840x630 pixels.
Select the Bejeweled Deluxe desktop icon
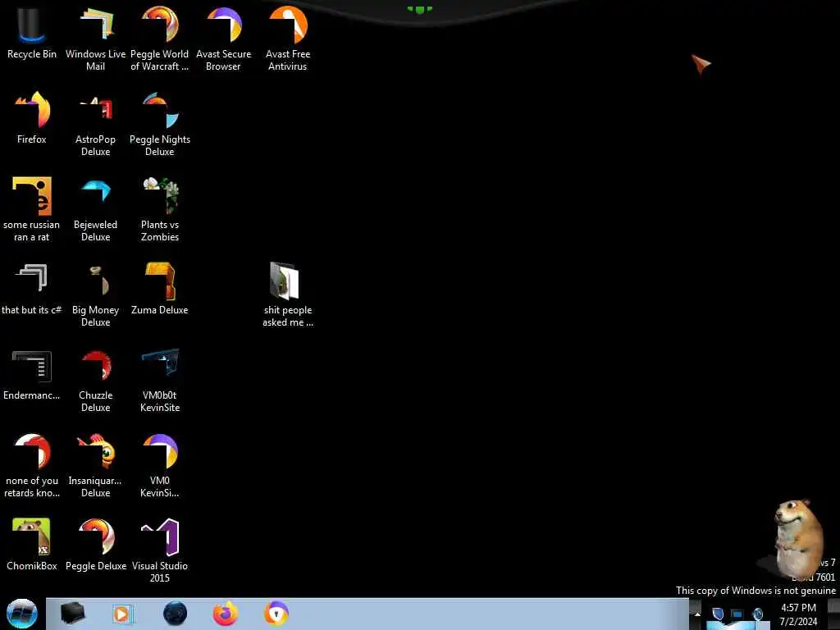pos(95,209)
